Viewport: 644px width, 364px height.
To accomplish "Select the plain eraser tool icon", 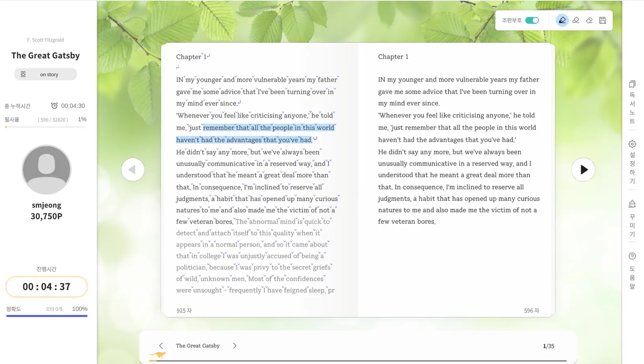I will 589,20.
